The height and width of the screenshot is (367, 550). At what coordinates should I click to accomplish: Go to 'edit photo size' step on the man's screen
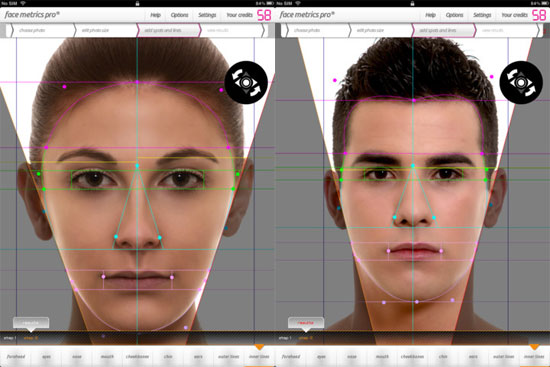(370, 30)
